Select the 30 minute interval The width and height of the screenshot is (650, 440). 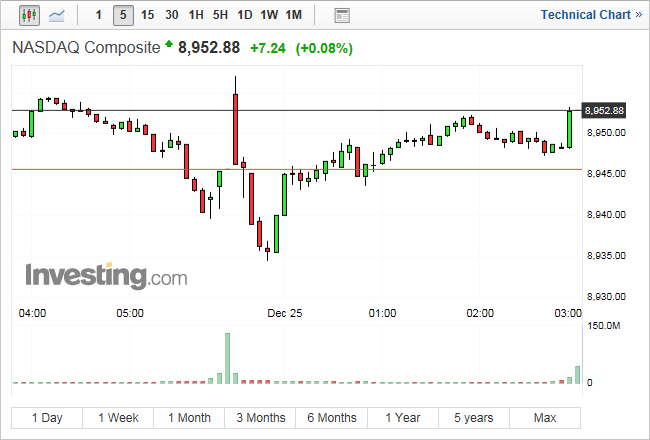click(x=172, y=15)
